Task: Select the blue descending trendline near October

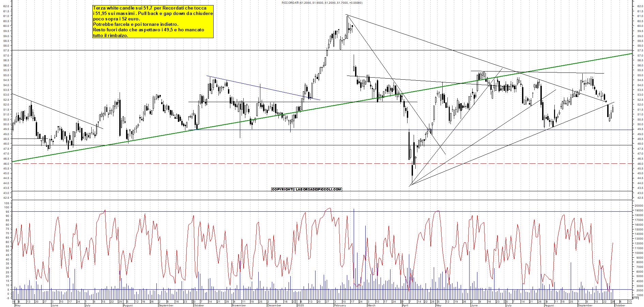Action: tap(262, 88)
